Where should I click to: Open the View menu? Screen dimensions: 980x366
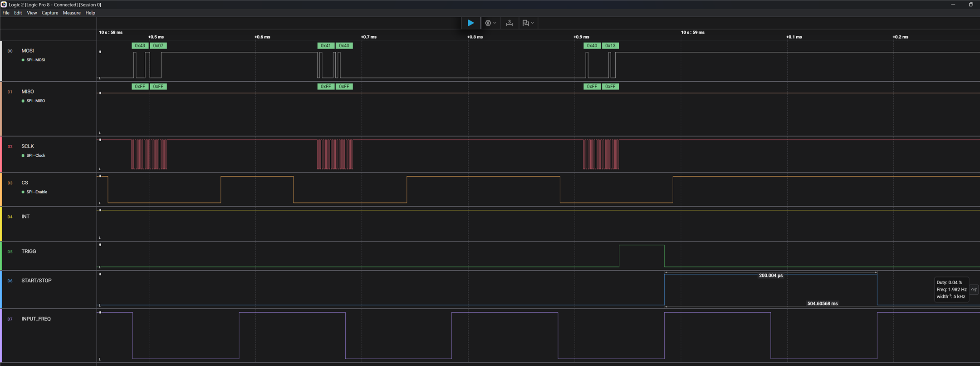32,13
